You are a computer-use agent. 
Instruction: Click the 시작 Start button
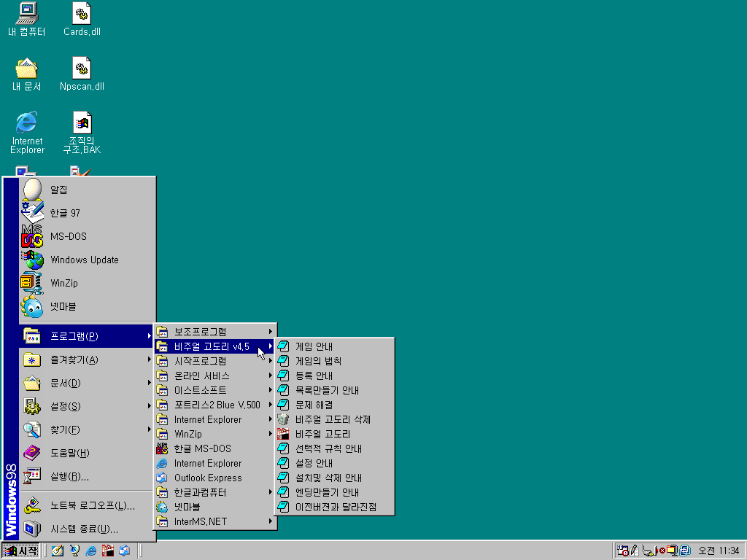click(x=20, y=551)
